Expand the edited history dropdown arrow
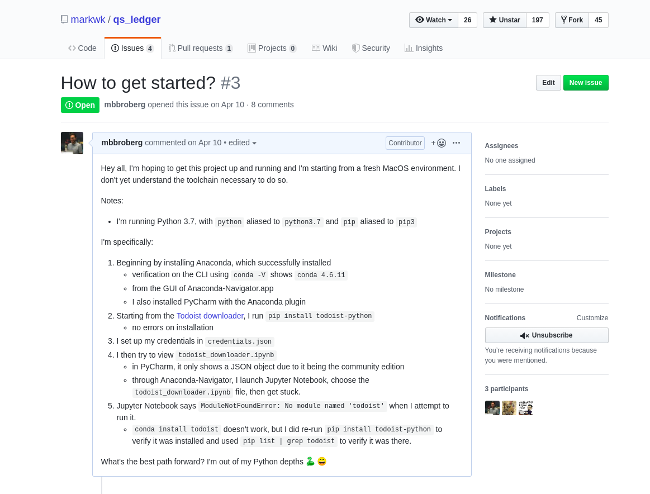Viewport: 650px width, 494px height. [255, 143]
